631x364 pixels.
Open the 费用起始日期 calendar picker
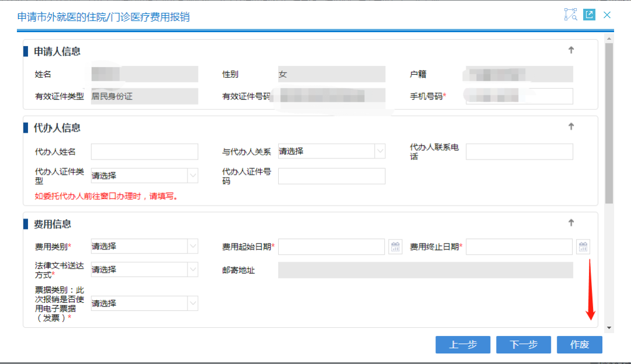pos(395,246)
